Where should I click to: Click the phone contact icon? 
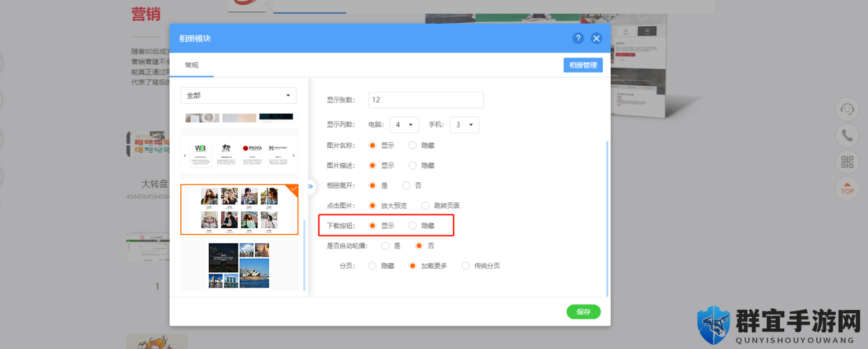click(x=847, y=136)
